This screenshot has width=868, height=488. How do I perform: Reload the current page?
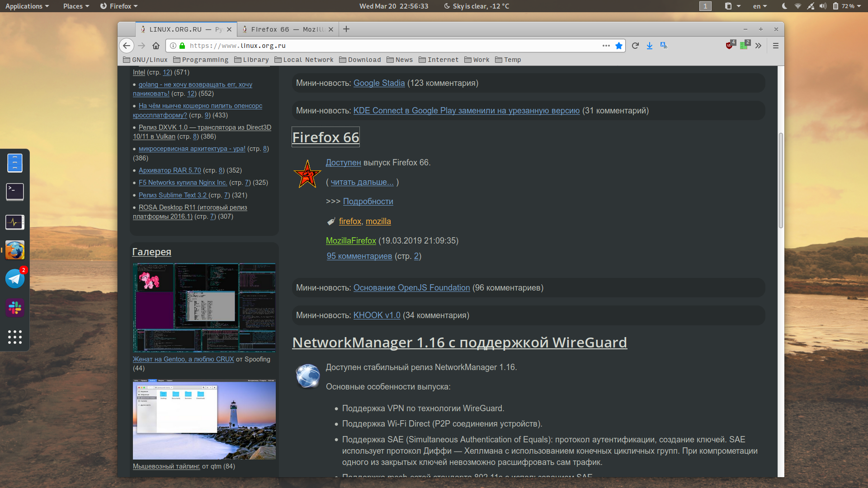tap(635, 46)
